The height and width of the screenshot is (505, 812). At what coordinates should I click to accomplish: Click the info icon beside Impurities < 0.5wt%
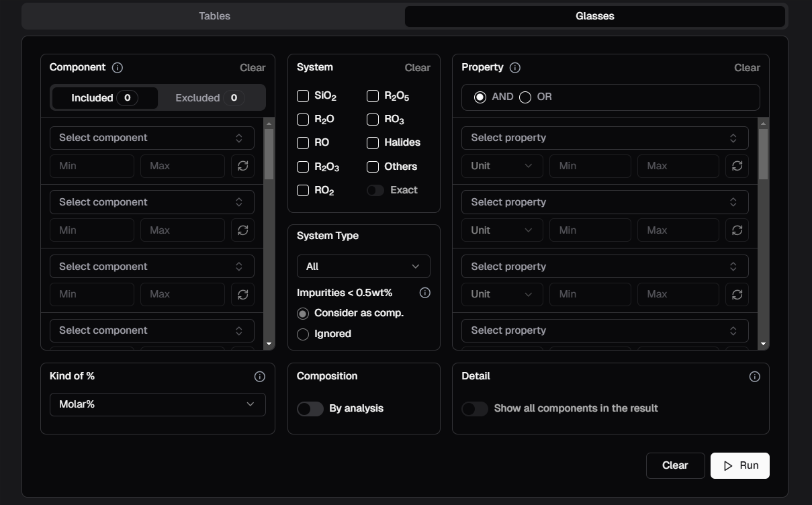[424, 293]
